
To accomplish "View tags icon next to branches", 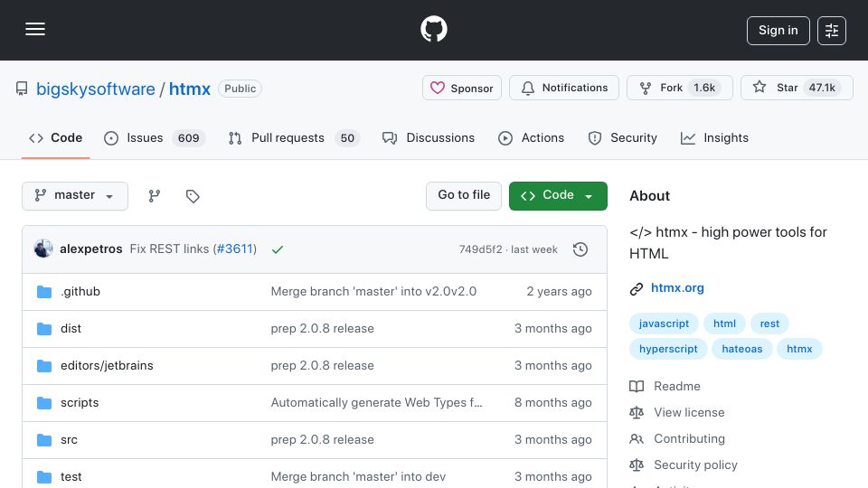I will [x=193, y=196].
